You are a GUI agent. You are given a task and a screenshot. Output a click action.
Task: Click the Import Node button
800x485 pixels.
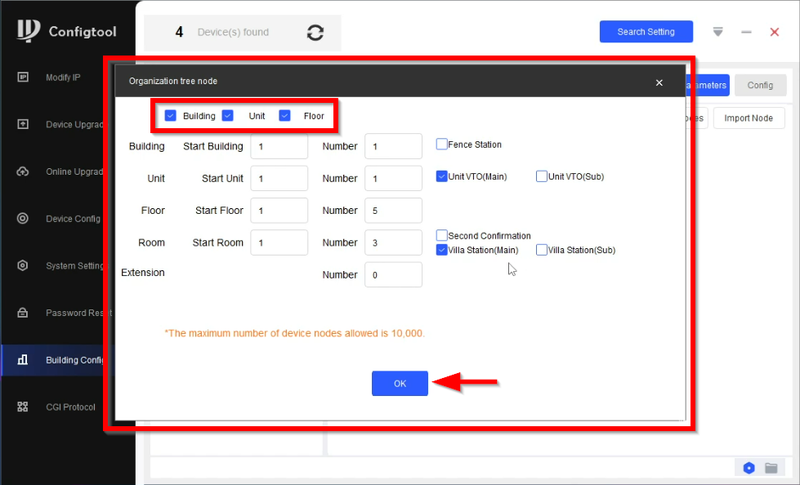(x=748, y=118)
